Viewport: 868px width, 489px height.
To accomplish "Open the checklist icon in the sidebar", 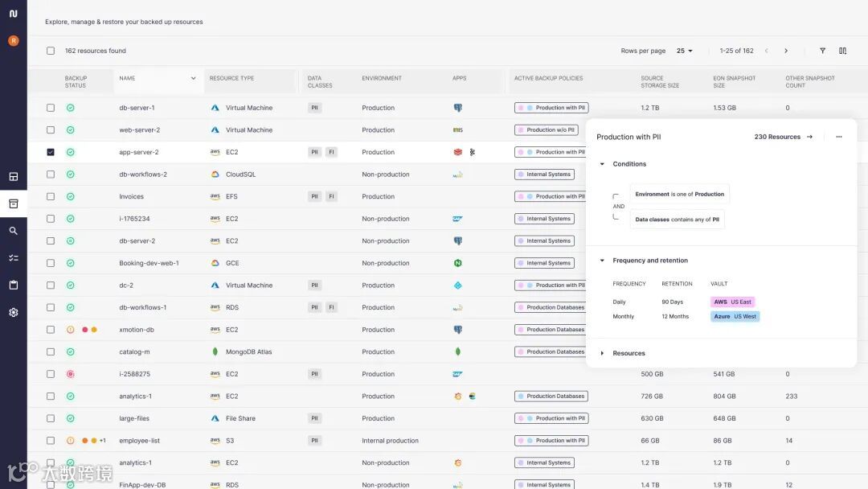I will coord(14,258).
